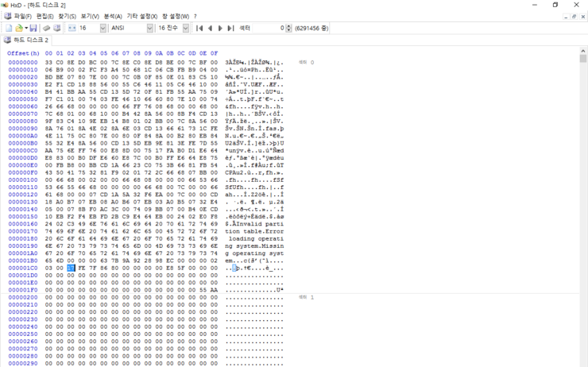Increment the sector number spinner
Image resolution: width=588 pixels, height=367 pixels.
tap(287, 25)
